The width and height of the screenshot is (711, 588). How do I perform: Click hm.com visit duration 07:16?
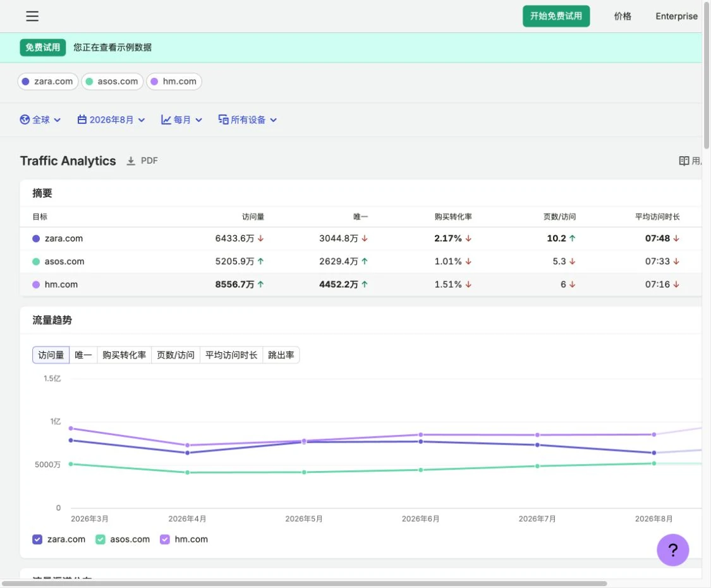coord(657,285)
